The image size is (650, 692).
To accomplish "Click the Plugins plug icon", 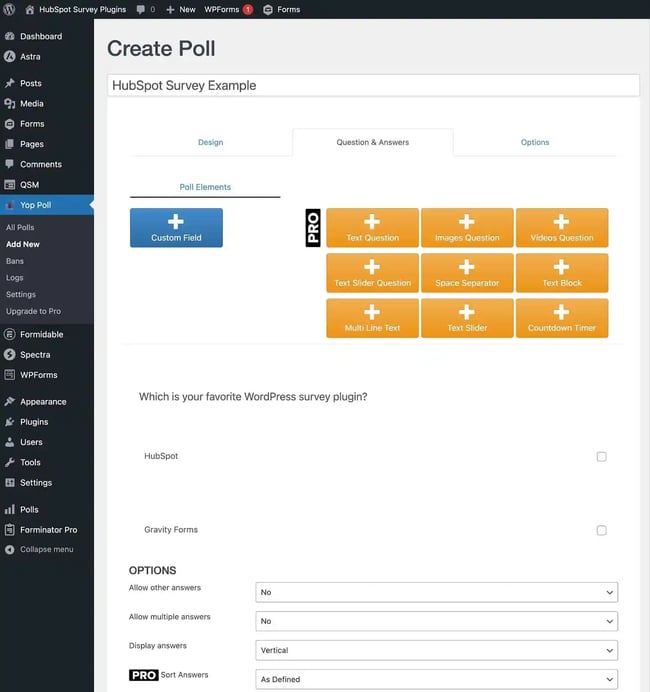I will pyautogui.click(x=10, y=421).
